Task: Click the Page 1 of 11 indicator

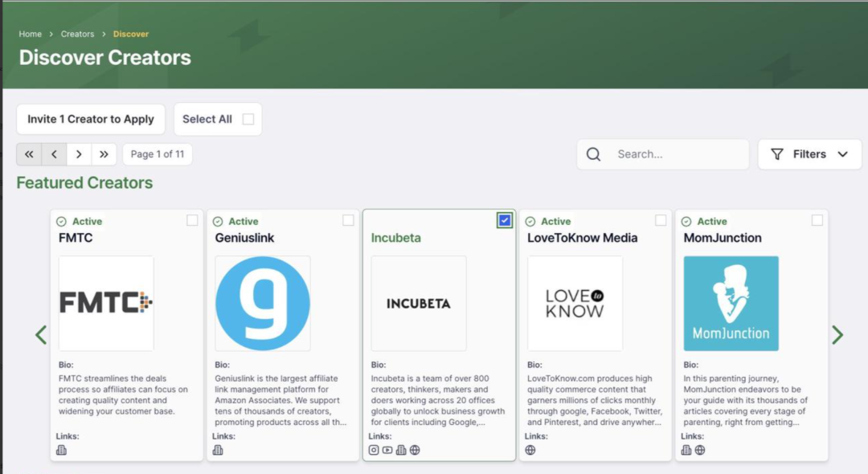Action: [x=158, y=154]
